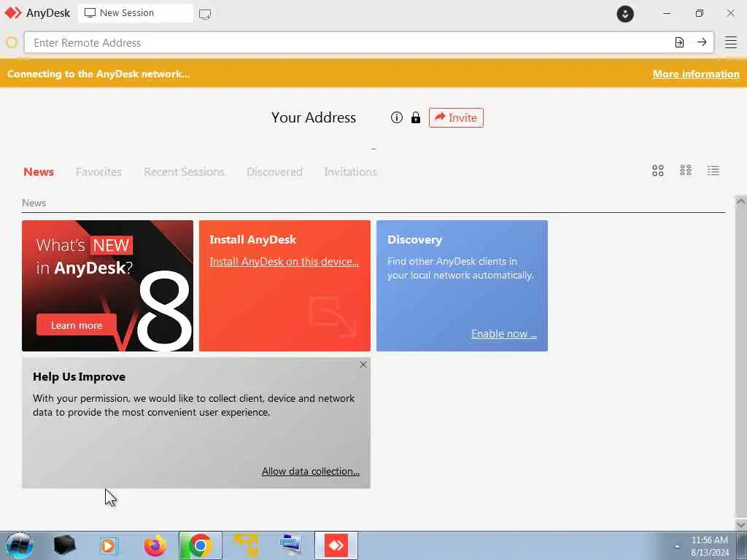Click the info icon beside Your Address
The image size is (747, 560).
point(396,117)
